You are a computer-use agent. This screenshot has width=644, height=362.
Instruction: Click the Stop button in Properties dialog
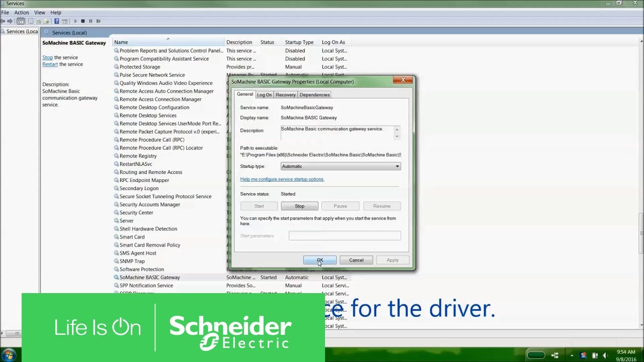[299, 206]
